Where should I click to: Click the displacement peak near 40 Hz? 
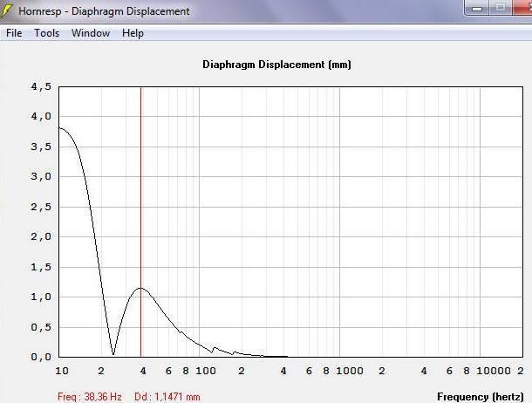140,288
